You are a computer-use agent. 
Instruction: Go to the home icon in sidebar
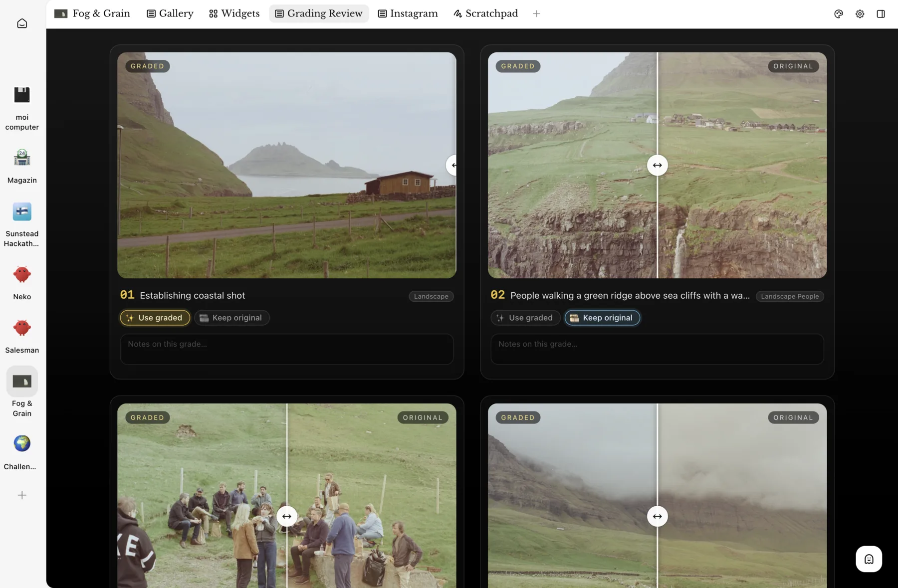[22, 23]
